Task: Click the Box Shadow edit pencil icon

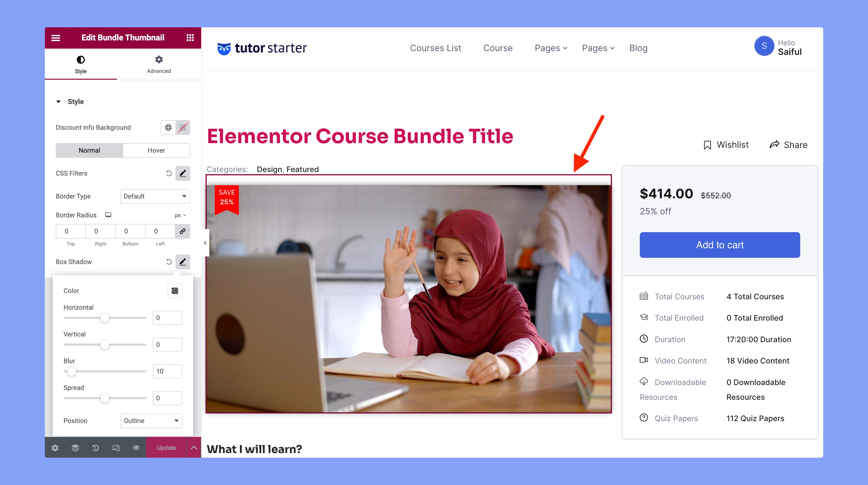Action: 183,262
